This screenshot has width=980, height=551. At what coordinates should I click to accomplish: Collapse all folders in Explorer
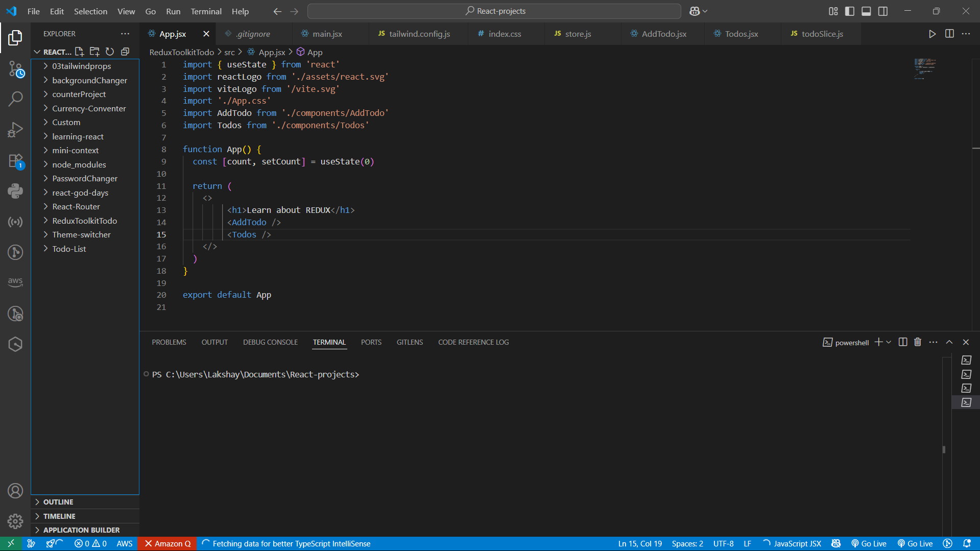pyautogui.click(x=125, y=52)
